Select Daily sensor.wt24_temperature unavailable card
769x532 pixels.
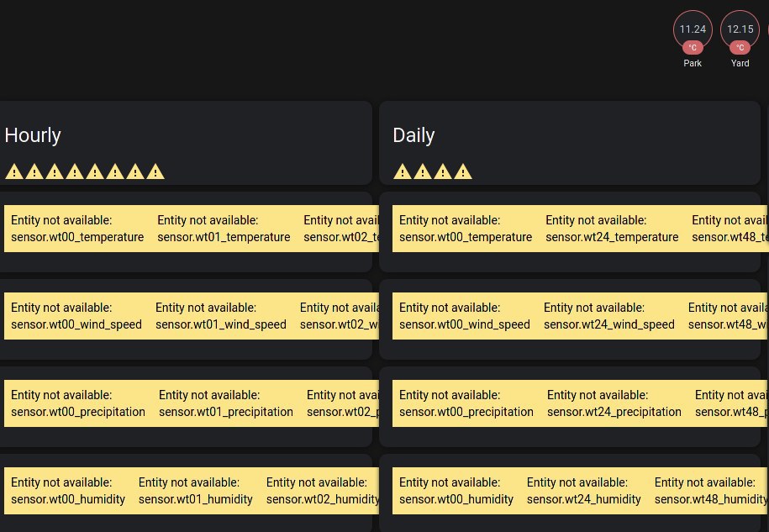612,229
